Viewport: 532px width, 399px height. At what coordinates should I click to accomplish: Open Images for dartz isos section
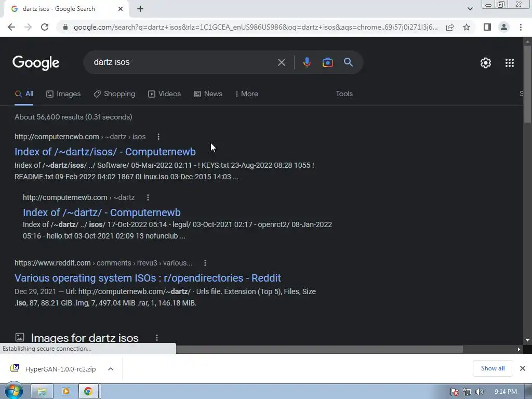click(x=85, y=338)
